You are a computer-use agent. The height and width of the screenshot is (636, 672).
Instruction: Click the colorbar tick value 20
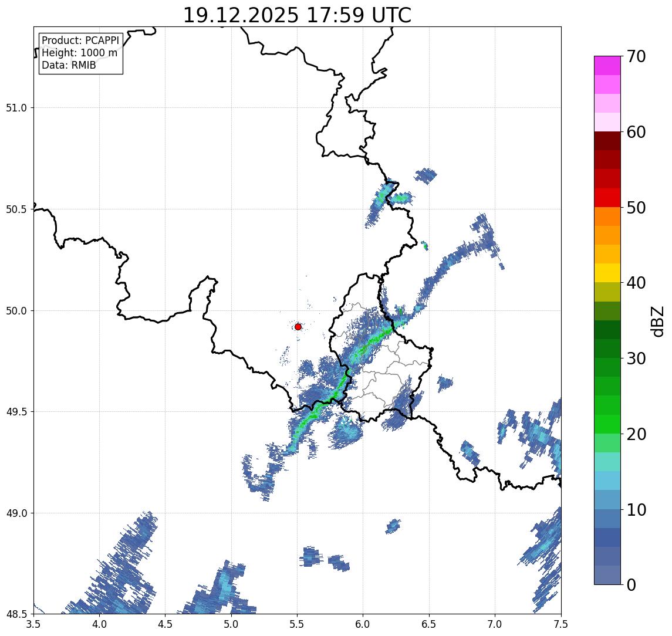coord(636,434)
